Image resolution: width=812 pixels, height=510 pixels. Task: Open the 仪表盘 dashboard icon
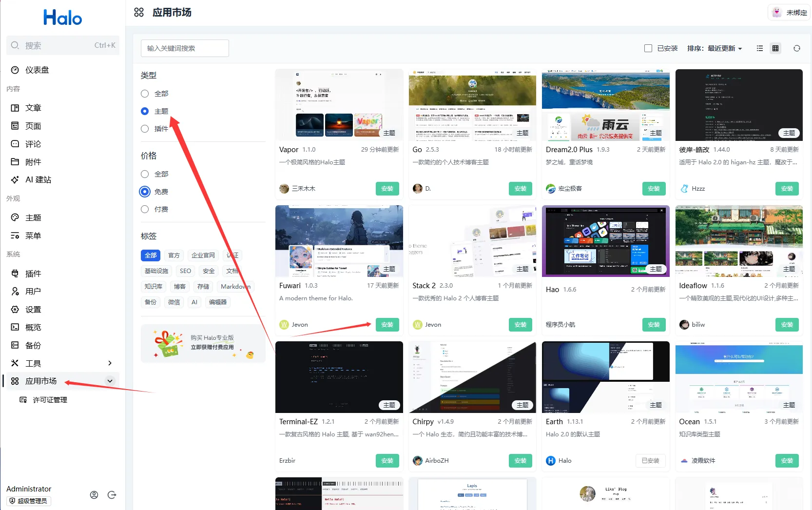(x=15, y=70)
